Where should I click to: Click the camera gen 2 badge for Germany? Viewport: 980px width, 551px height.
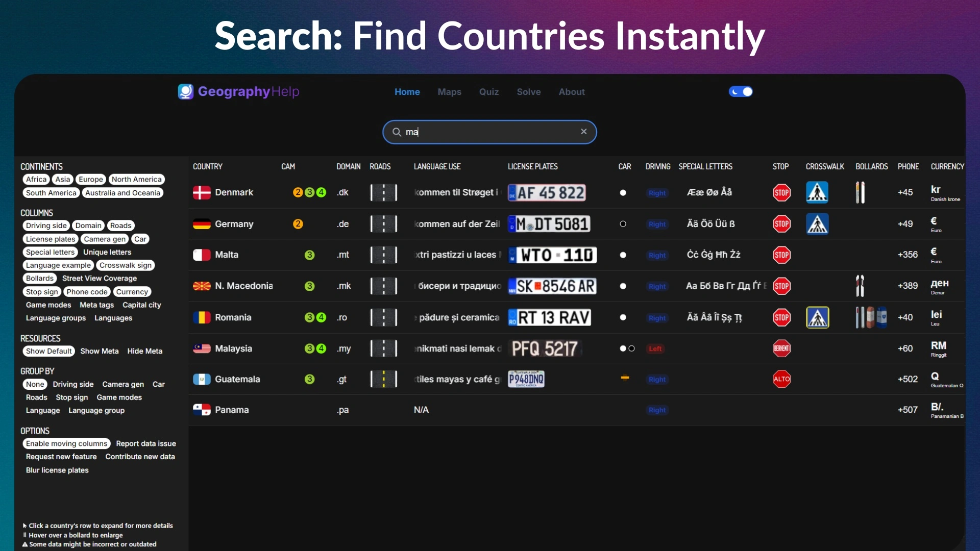coord(298,224)
